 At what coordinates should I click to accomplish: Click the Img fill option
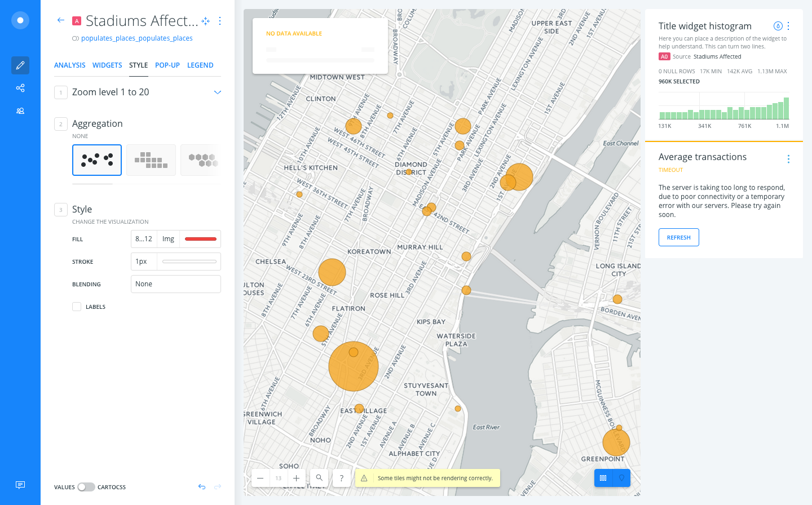pyautogui.click(x=168, y=239)
